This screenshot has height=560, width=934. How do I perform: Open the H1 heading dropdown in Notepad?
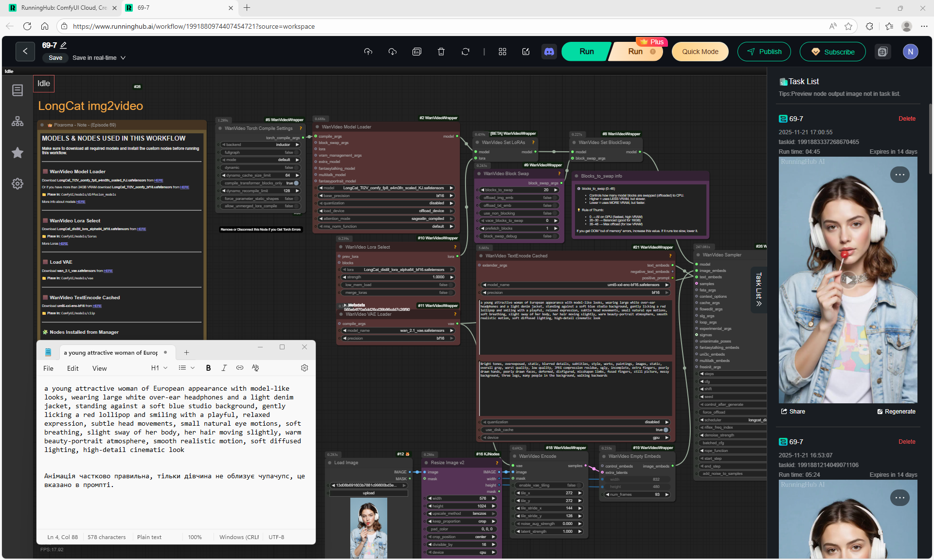(159, 368)
